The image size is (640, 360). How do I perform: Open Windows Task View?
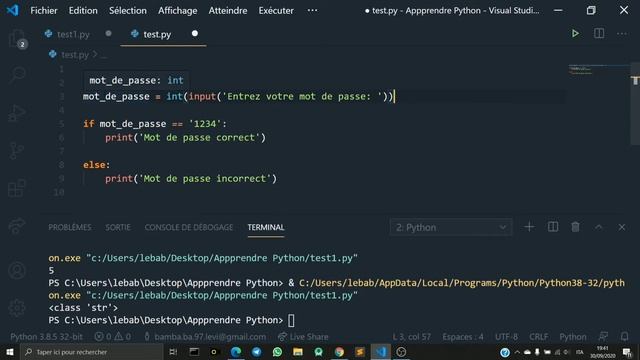(x=173, y=352)
